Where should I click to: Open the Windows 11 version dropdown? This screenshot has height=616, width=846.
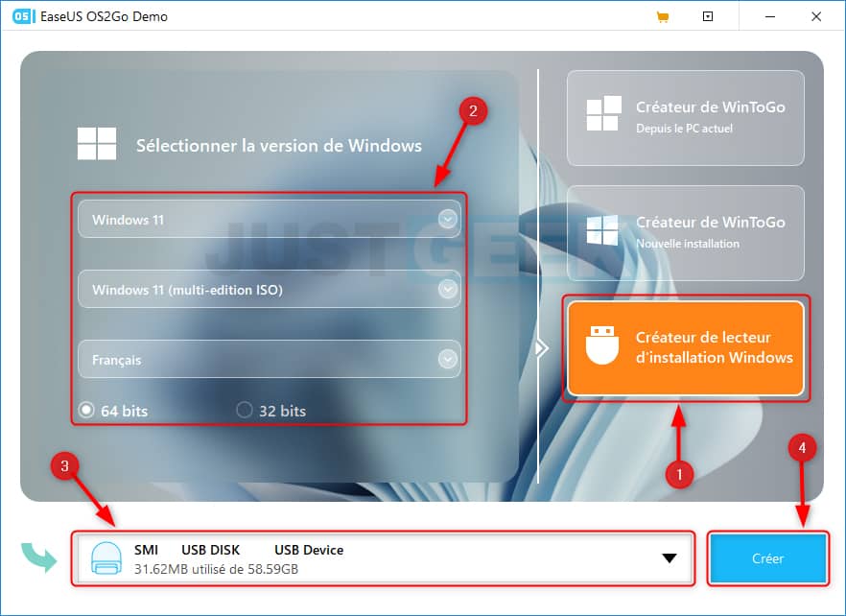coord(270,219)
